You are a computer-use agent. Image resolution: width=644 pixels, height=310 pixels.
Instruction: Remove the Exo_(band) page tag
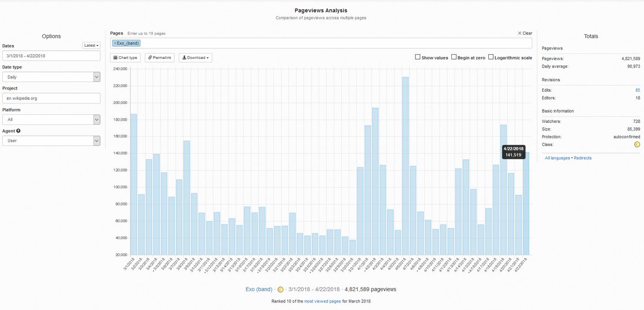tap(115, 43)
